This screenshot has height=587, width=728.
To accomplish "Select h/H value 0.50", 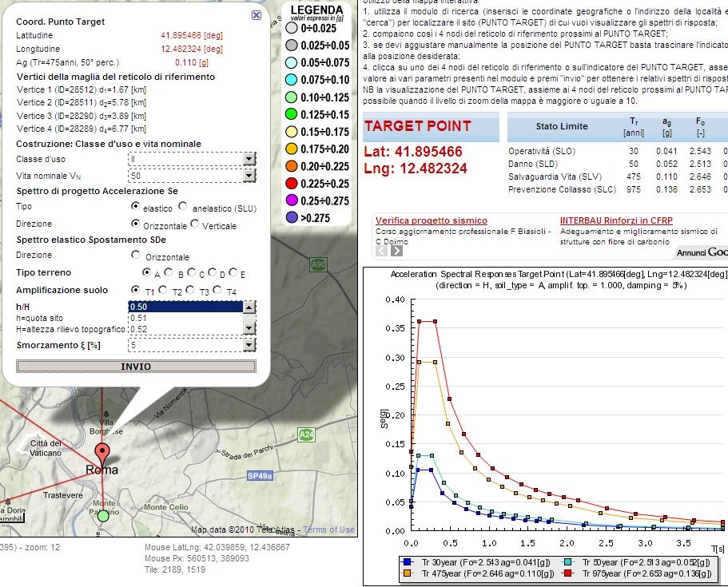I will (x=185, y=306).
